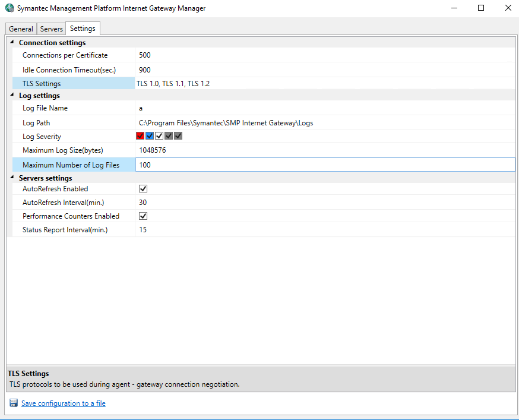
Task: Select the Status Report Interval(min.) label
Action: pyautogui.click(x=65, y=229)
